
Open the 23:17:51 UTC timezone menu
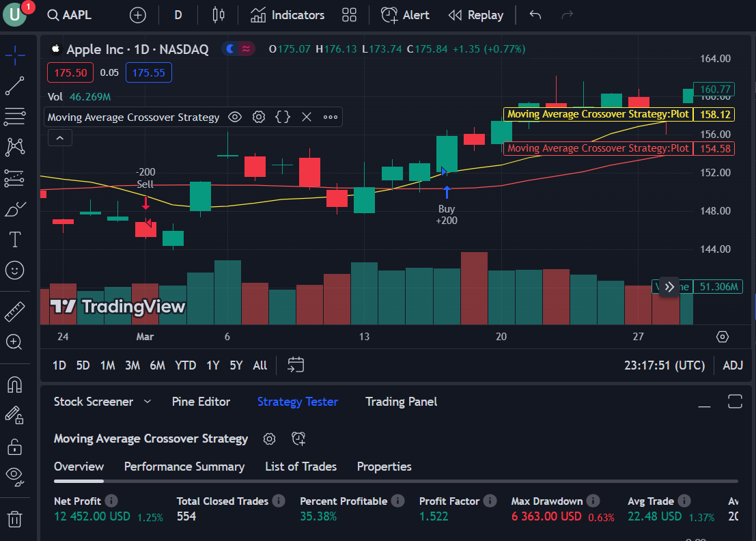click(664, 365)
